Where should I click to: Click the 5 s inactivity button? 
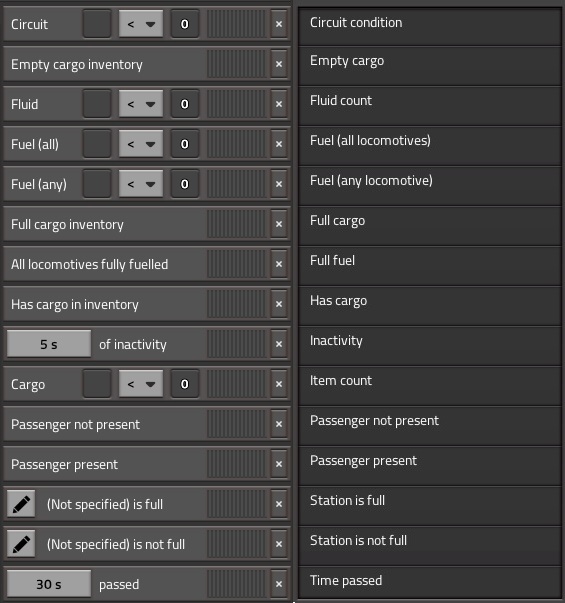[x=49, y=344]
